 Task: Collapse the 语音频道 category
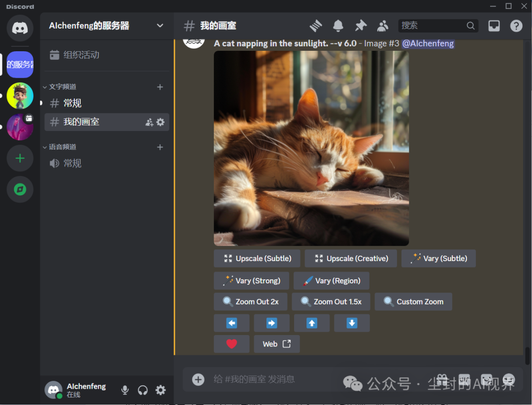(x=62, y=147)
